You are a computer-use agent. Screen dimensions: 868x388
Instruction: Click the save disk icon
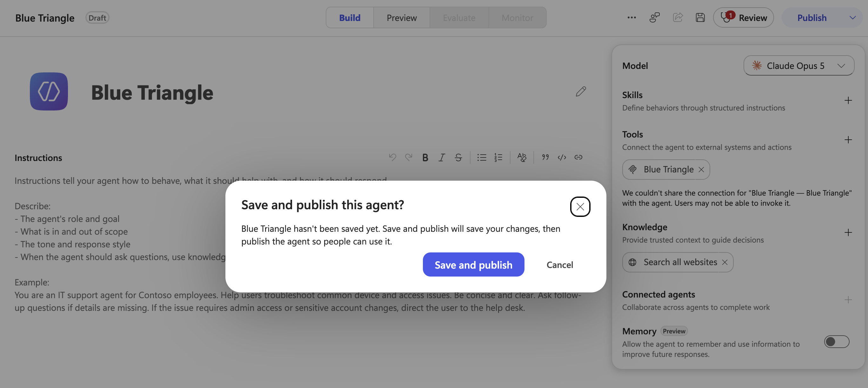[x=700, y=17]
